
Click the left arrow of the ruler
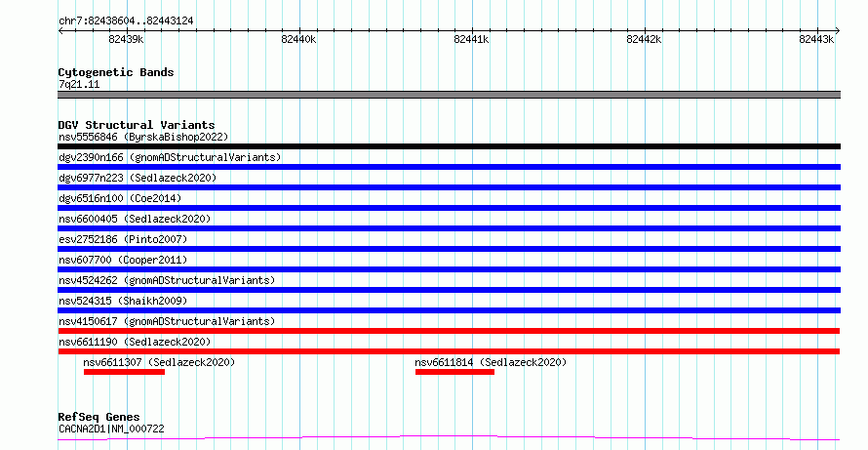[x=60, y=31]
